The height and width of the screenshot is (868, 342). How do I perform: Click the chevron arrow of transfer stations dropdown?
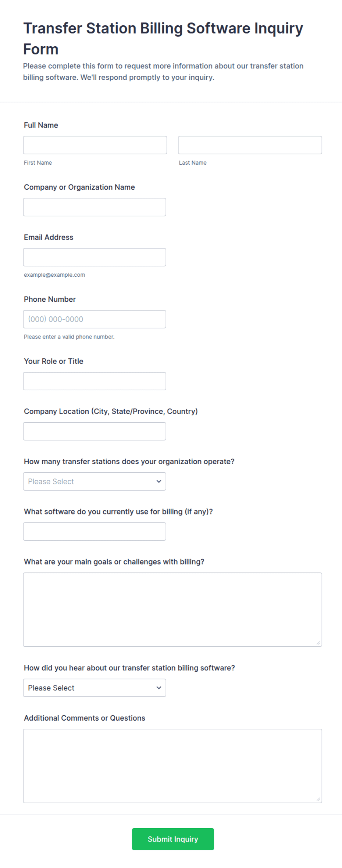158,481
